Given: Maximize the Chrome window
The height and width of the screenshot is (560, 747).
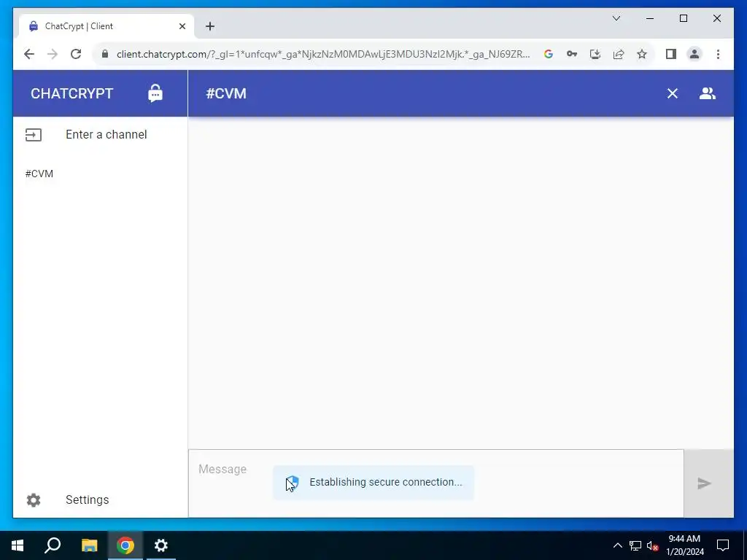Looking at the screenshot, I should 683,18.
